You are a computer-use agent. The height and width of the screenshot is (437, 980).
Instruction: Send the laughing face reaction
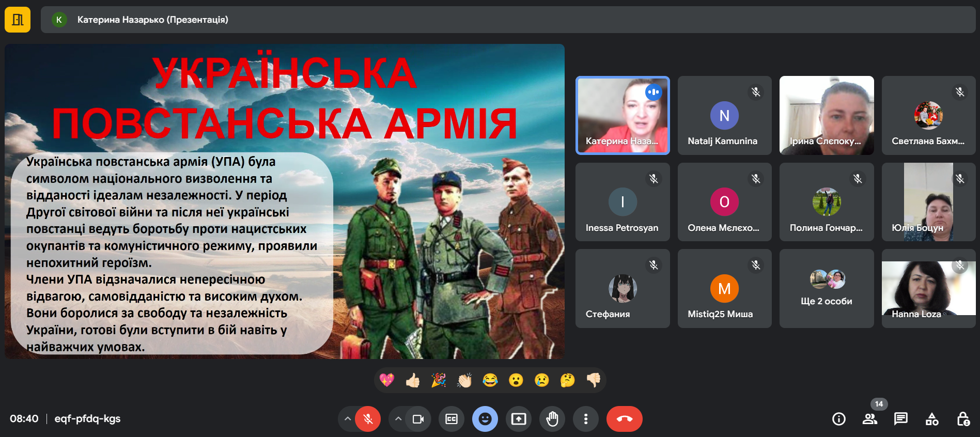click(490, 381)
